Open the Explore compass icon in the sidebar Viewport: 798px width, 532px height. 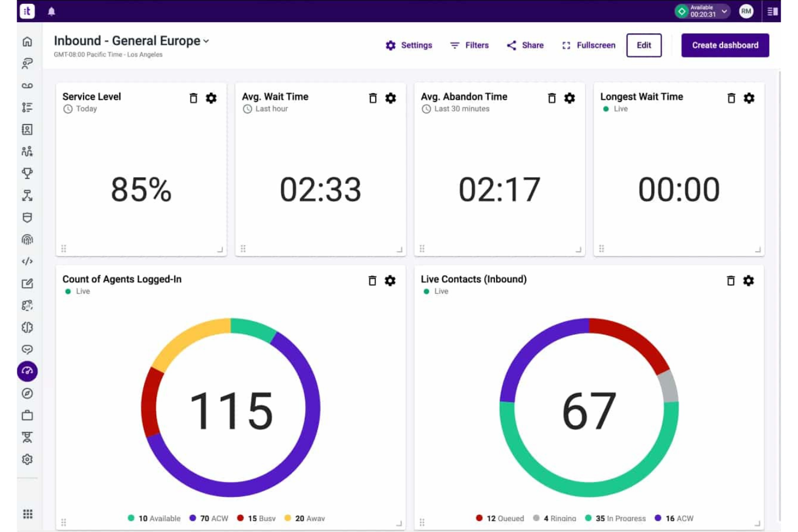27,393
